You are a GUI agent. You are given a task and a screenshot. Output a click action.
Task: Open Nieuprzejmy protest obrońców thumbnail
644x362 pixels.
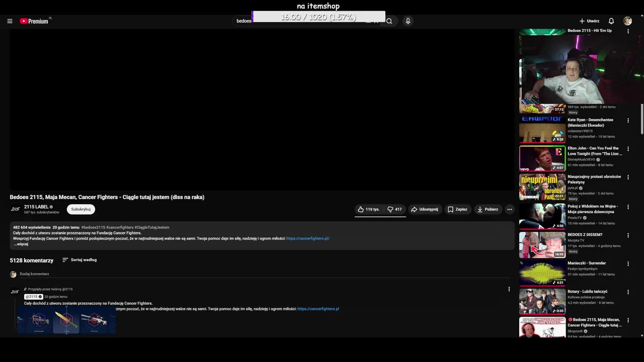[x=542, y=187]
